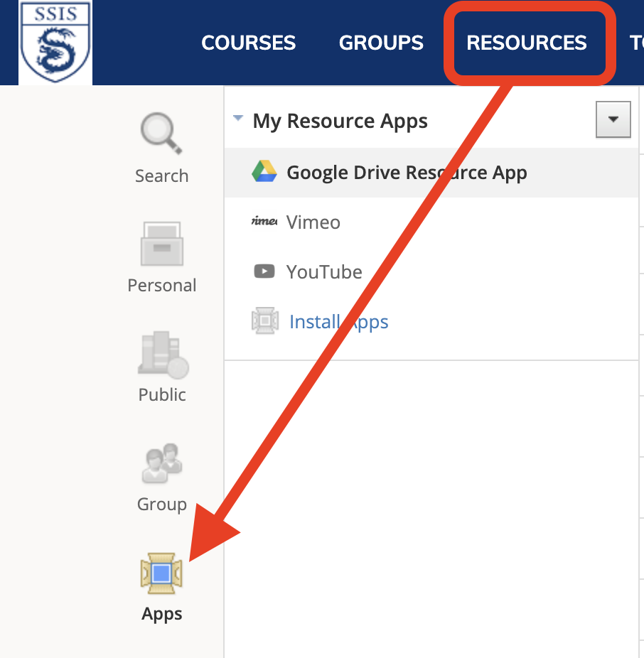The image size is (644, 658).
Task: Click the Search magnifying glass icon
Action: [x=161, y=135]
